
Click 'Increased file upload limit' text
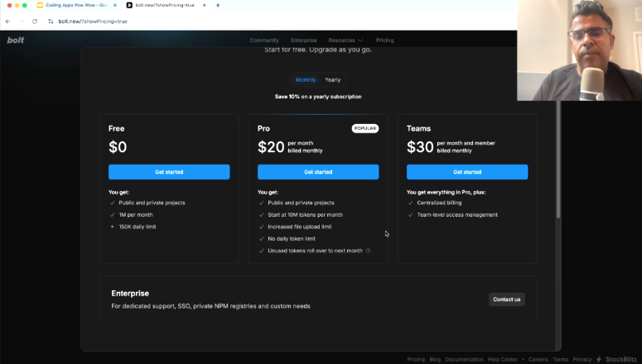pyautogui.click(x=300, y=227)
